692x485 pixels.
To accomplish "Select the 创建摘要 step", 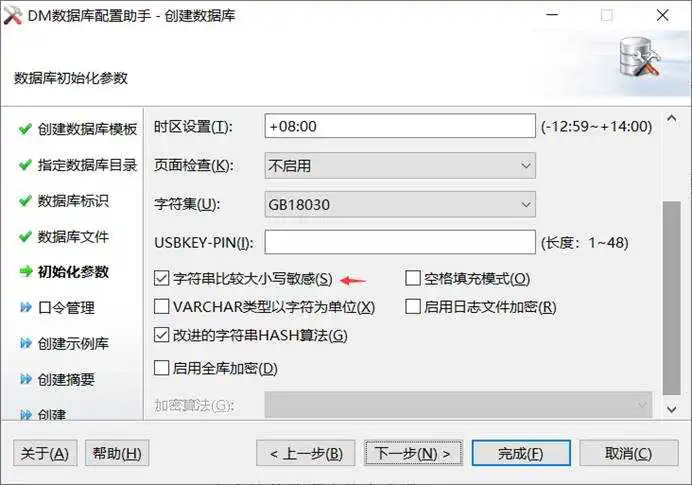I will pos(66,379).
